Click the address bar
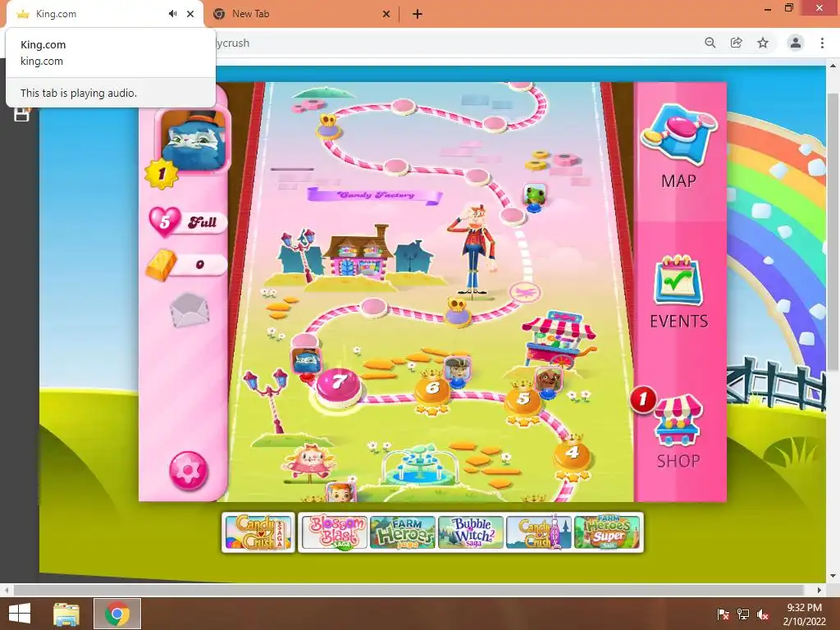The height and width of the screenshot is (630, 840). click(x=455, y=43)
